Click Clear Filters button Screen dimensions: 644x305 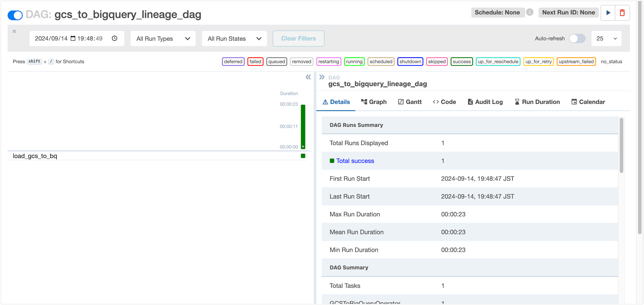point(298,39)
